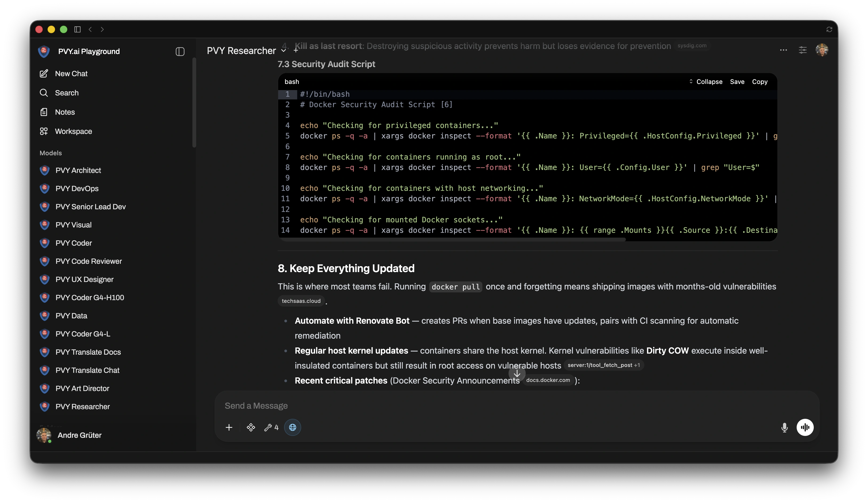The width and height of the screenshot is (868, 503).
Task: Open the sysdig.com citation chip
Action: coord(692,45)
